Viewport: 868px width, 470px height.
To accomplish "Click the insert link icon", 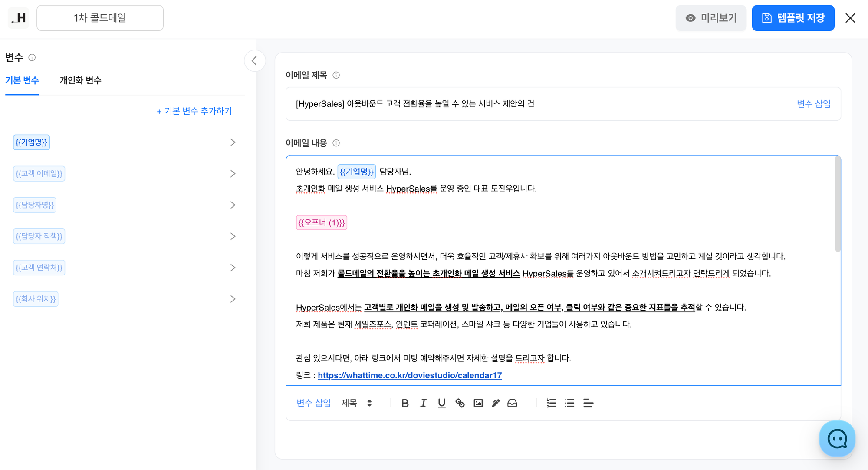I will [x=460, y=403].
